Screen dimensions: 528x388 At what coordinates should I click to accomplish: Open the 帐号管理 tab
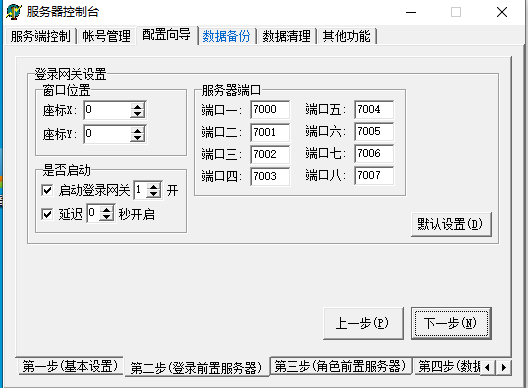click(106, 36)
